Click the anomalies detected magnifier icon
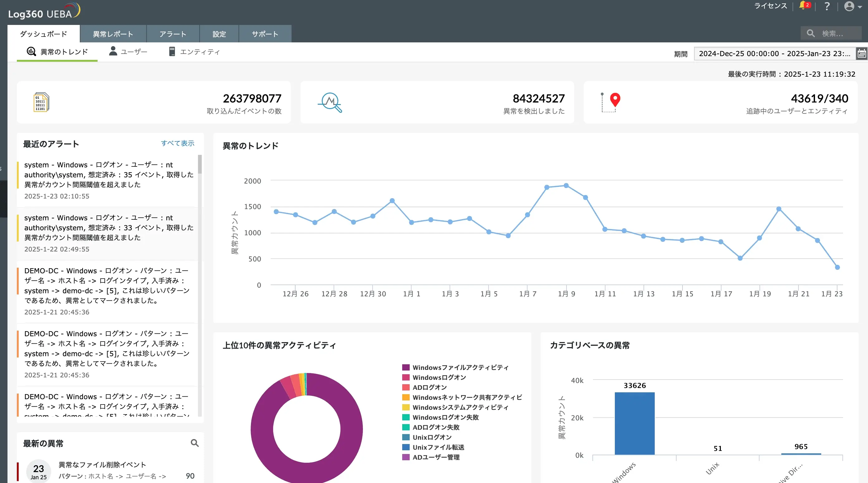Image resolution: width=868 pixels, height=483 pixels. coord(330,103)
